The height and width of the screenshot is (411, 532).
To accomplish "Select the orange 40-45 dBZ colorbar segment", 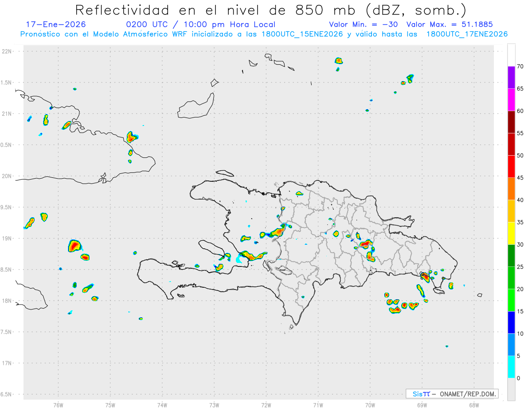I will coord(511,189).
